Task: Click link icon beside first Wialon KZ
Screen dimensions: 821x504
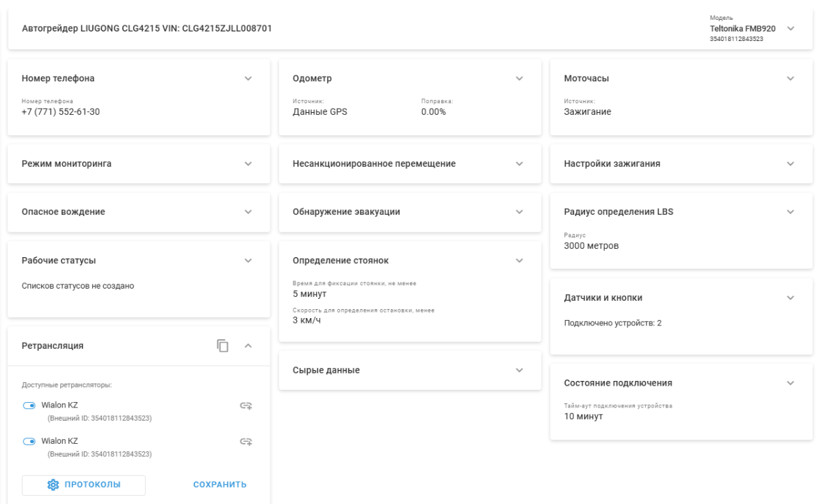Action: point(246,406)
